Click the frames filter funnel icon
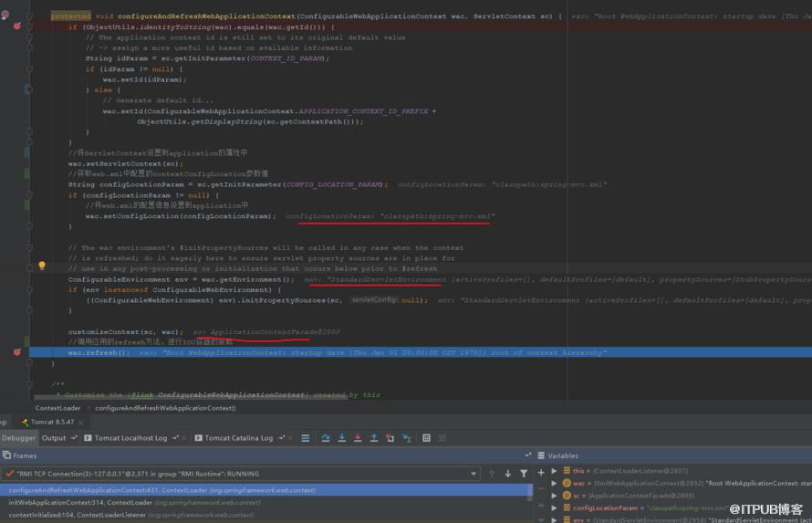Viewport: 812px width, 523px height. [x=524, y=474]
